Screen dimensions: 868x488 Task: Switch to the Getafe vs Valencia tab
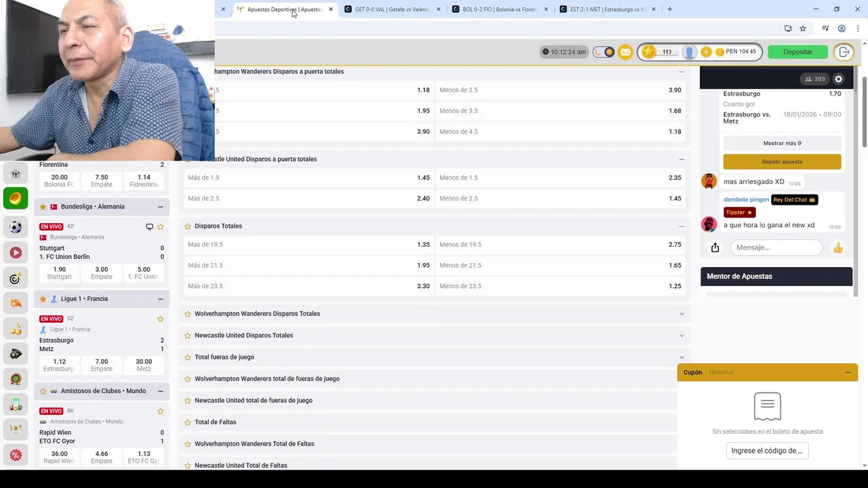(392, 9)
